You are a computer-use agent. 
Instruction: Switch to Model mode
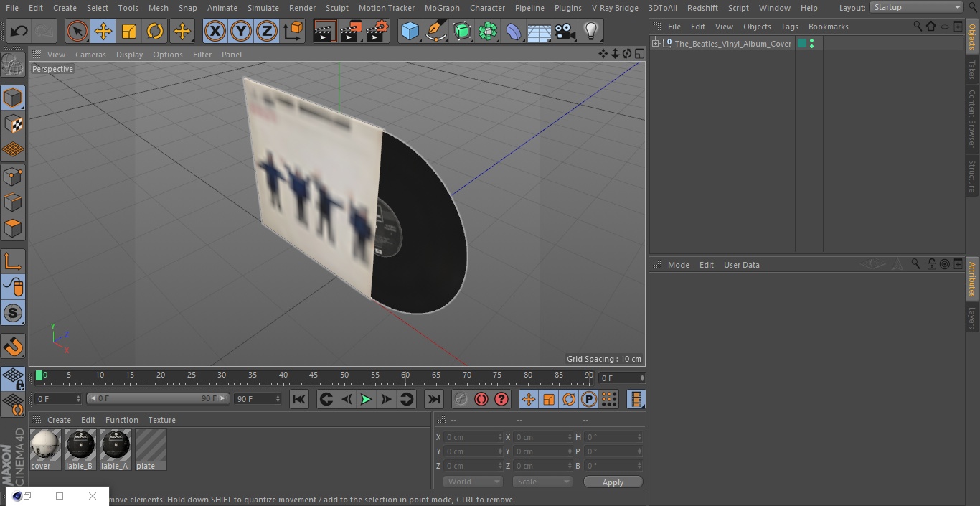[x=13, y=98]
